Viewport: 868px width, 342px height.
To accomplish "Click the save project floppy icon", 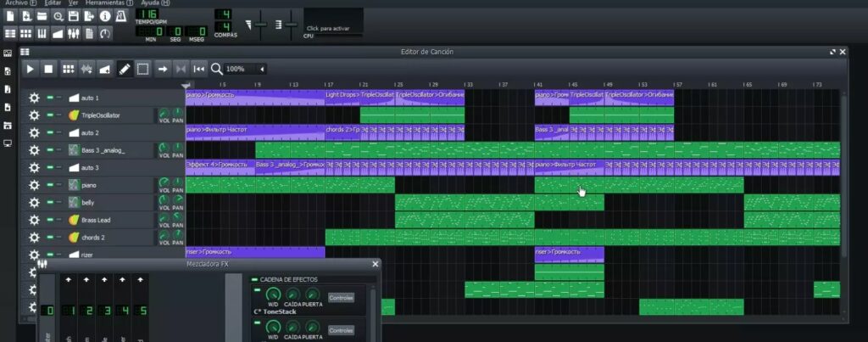I will pos(74,16).
